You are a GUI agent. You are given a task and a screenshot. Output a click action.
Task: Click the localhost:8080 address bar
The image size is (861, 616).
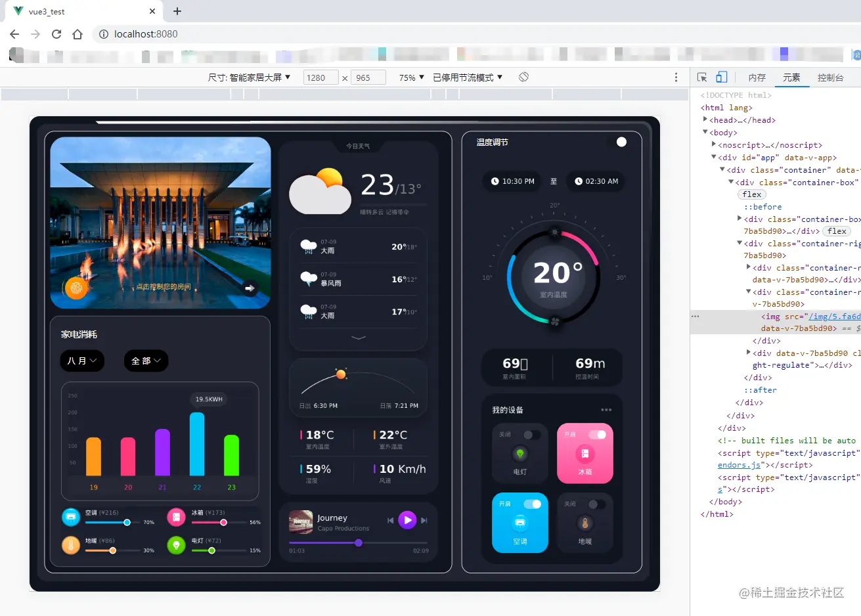pos(146,34)
